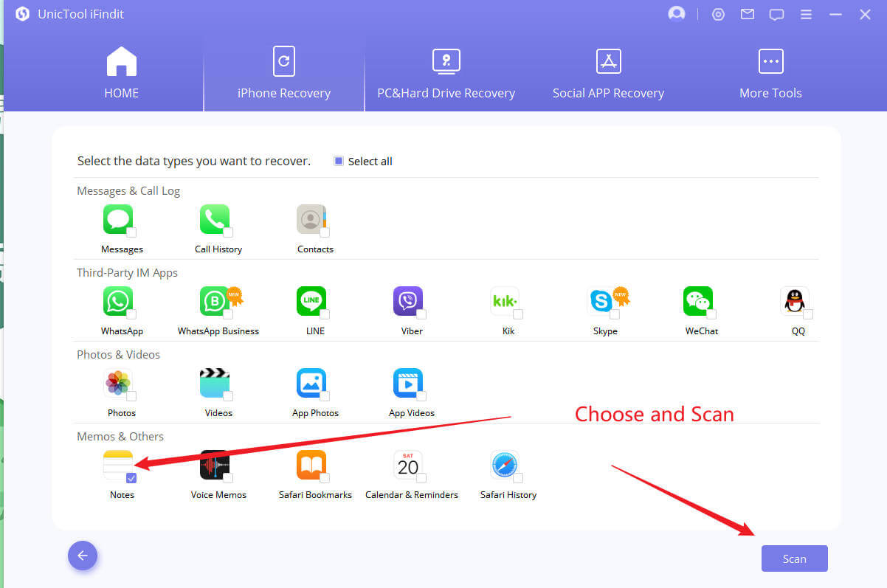Click the Safari History compass icon
The width and height of the screenshot is (887, 588).
coord(505,465)
